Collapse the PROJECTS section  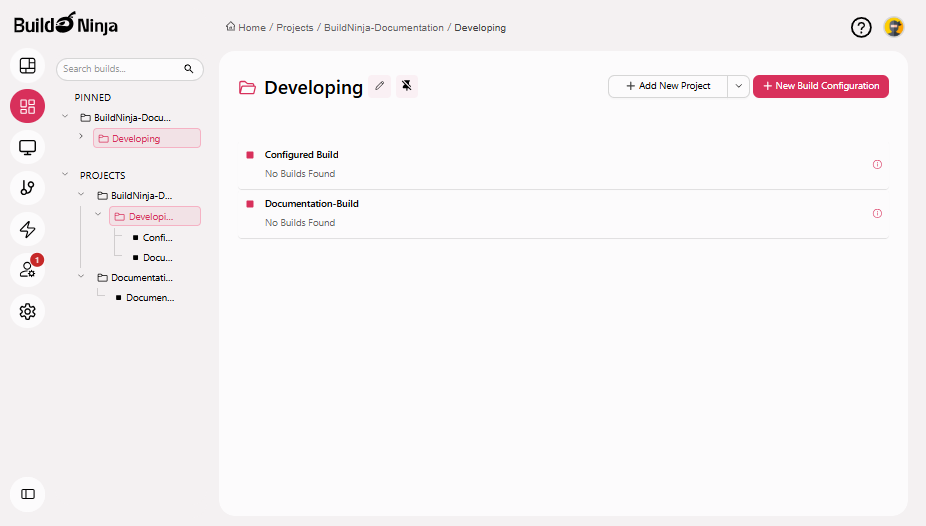point(65,174)
